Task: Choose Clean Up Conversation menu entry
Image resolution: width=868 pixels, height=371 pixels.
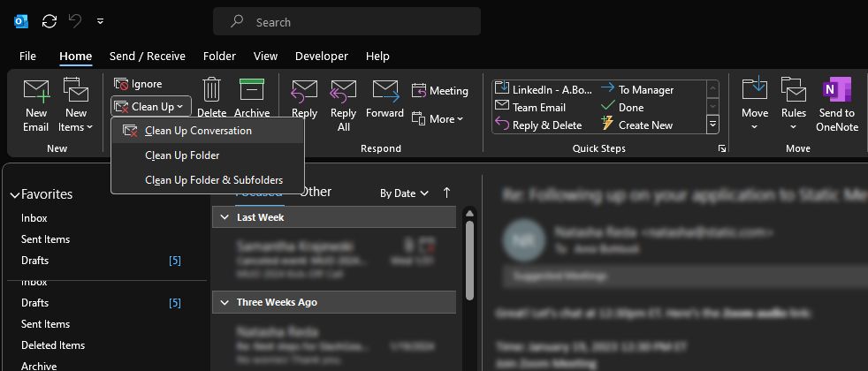Action: pyautogui.click(x=198, y=131)
